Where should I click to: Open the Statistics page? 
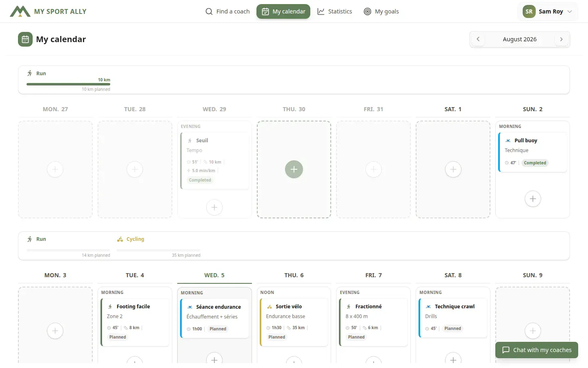(x=335, y=11)
